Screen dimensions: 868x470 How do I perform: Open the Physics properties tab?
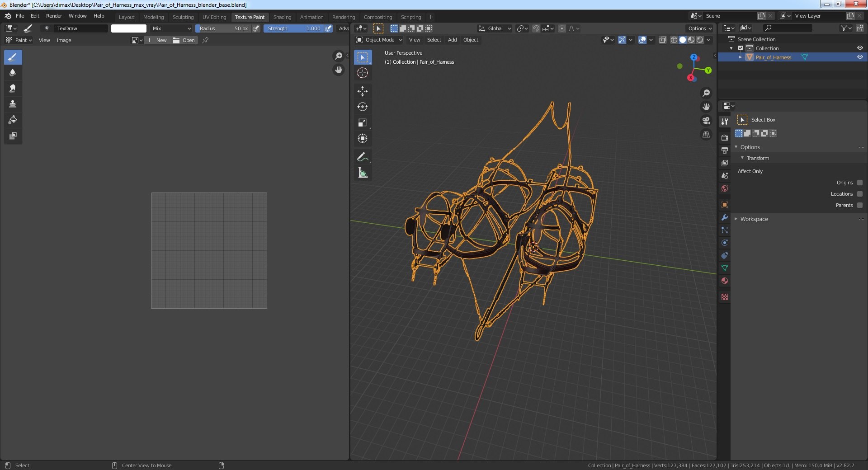coord(725,243)
